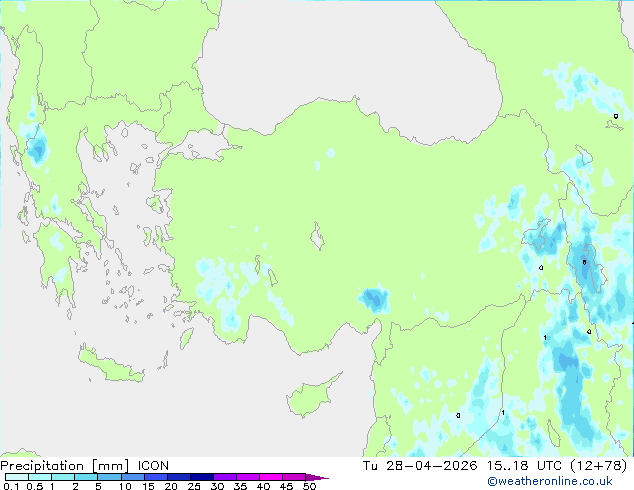Click the 25–30 mm dark navy swatch
The height and width of the screenshot is (490, 634).
[x=202, y=477]
